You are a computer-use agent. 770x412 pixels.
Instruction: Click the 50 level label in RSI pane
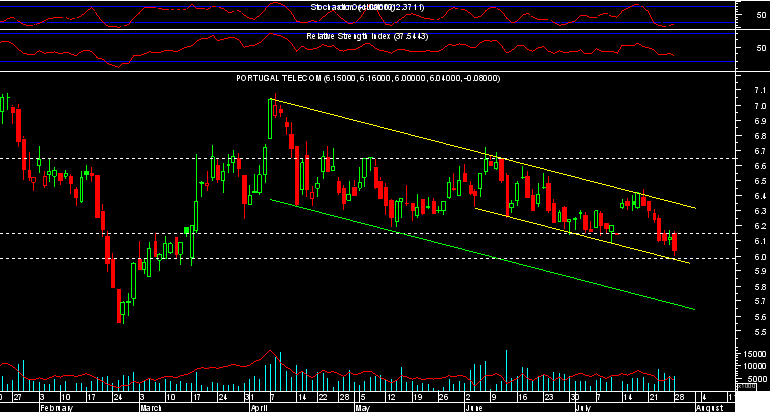[x=761, y=48]
